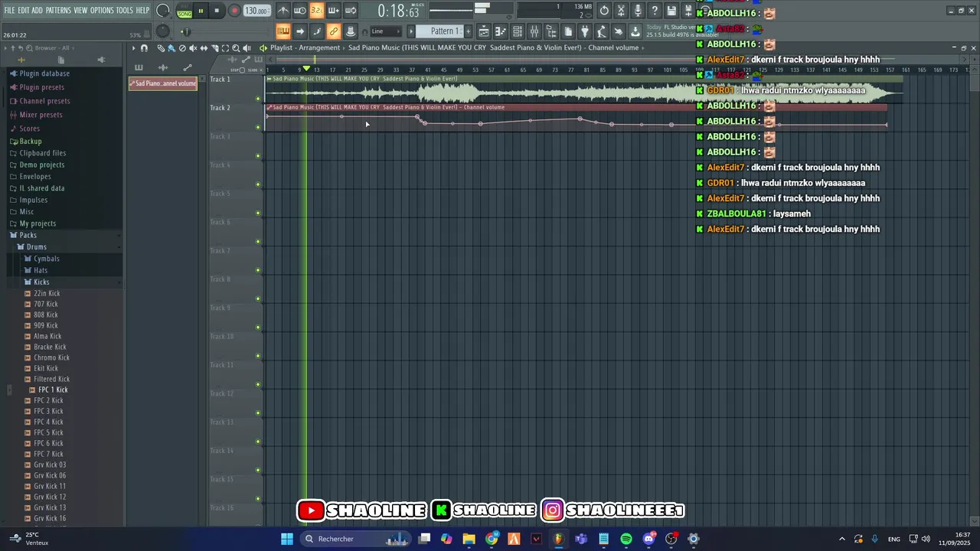Open the OPTIONS menu
Screen dimensions: 980x551
(102, 11)
